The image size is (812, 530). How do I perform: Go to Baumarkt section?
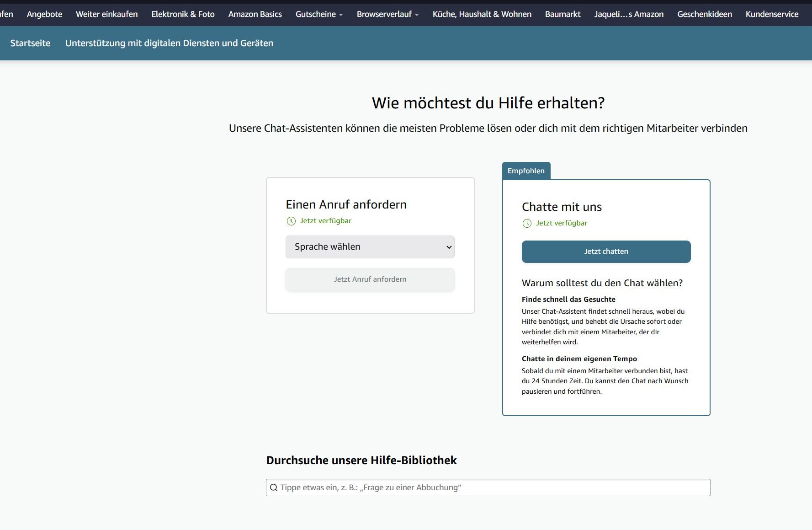pyautogui.click(x=563, y=14)
